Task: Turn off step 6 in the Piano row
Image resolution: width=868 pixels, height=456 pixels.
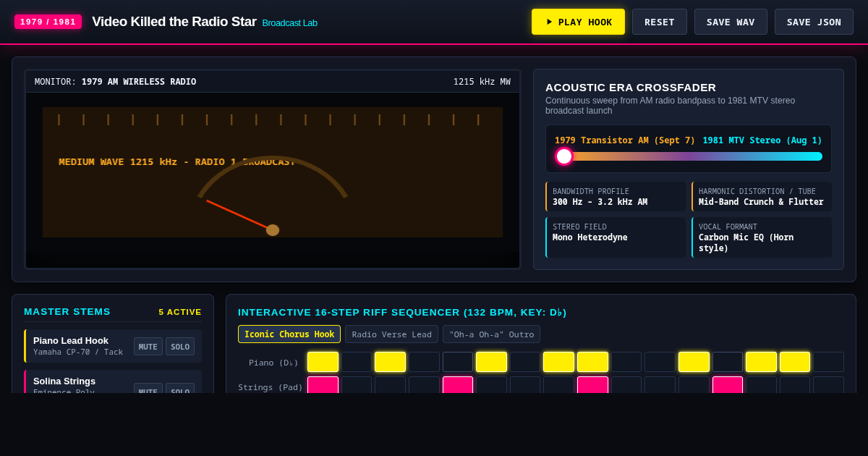Action: (x=491, y=362)
